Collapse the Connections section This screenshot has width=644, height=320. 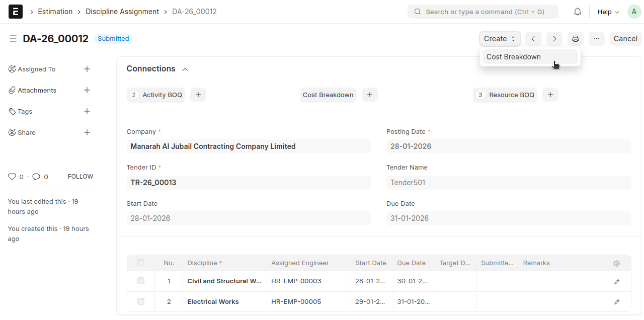pos(185,69)
